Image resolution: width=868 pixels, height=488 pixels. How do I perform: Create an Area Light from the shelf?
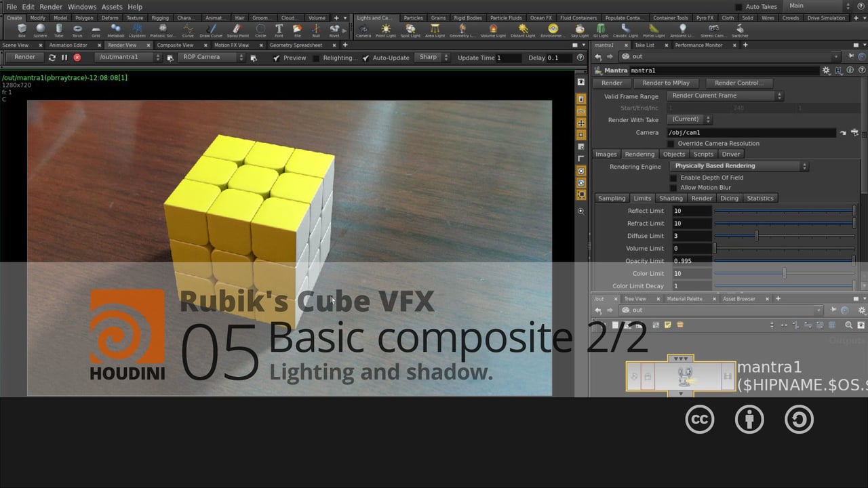point(435,30)
